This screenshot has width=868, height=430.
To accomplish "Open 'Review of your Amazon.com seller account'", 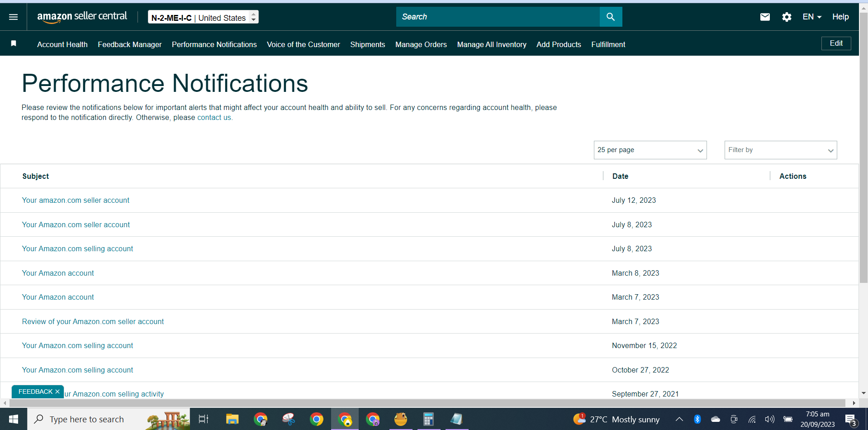I will pos(93,321).
